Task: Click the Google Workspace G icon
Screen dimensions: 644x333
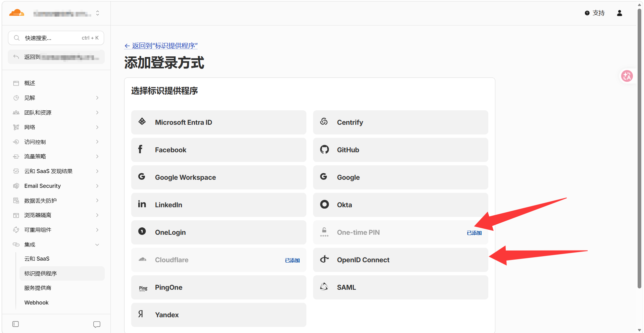Action: (142, 176)
